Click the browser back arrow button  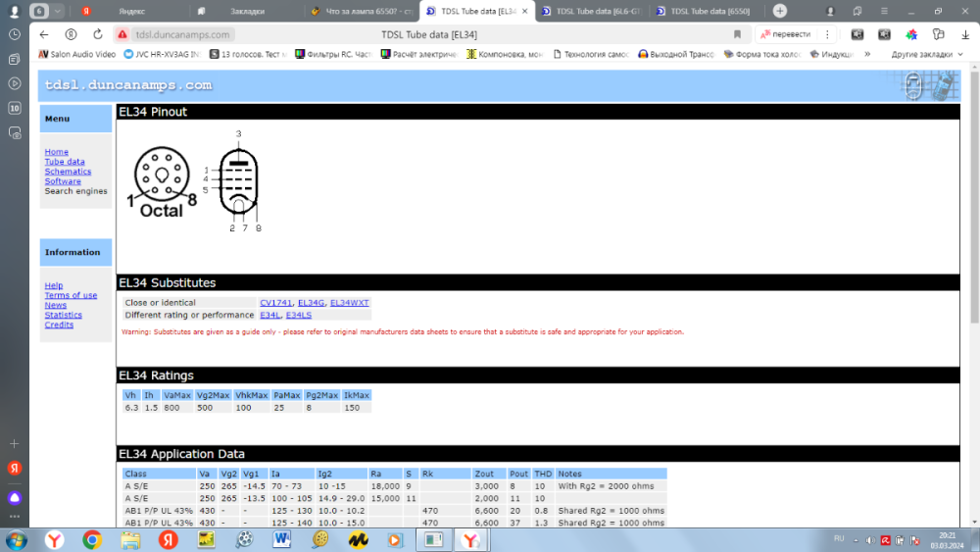click(45, 33)
